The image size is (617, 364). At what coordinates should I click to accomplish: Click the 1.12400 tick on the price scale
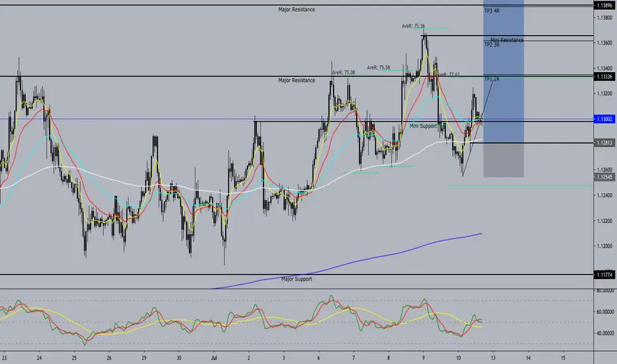point(604,196)
